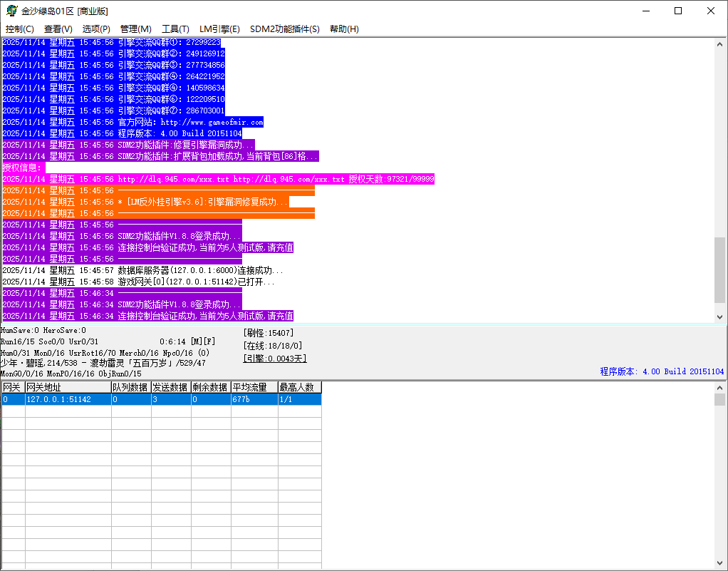This screenshot has height=571, width=728.
Task: Click the 最高人数 column header
Action: 299,387
